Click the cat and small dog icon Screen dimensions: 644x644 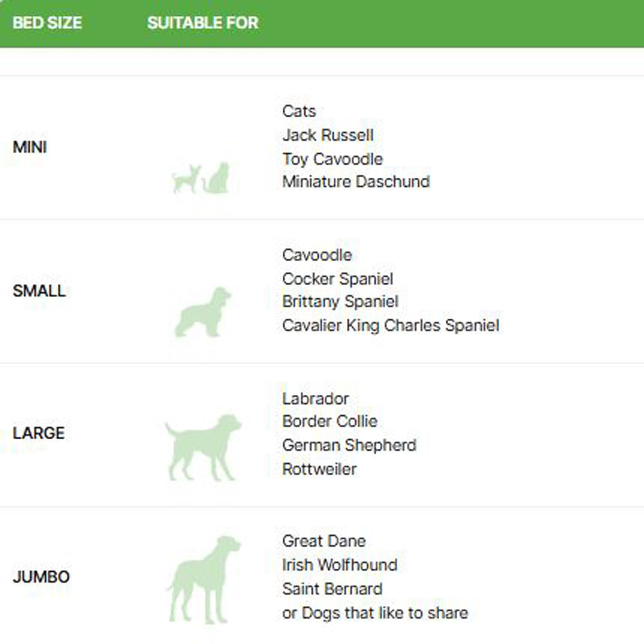coord(200,178)
